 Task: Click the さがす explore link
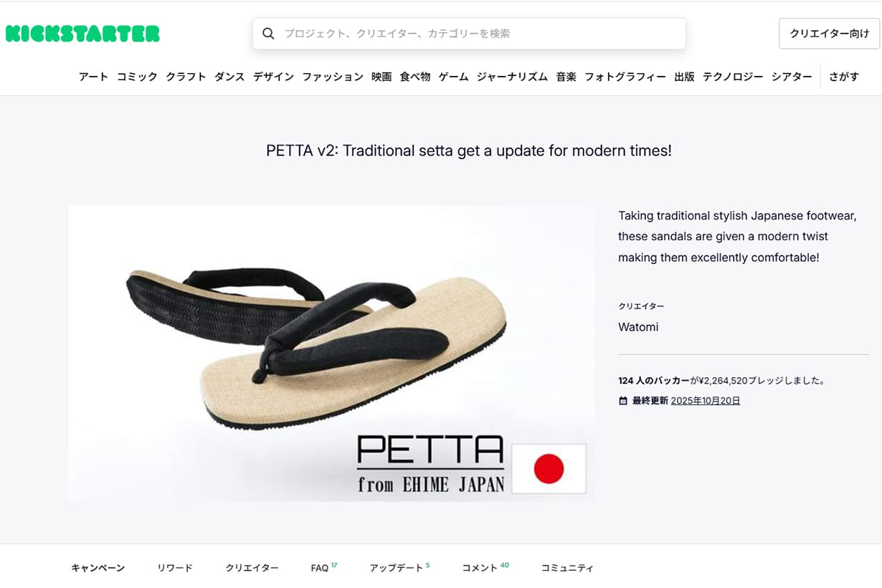click(844, 77)
